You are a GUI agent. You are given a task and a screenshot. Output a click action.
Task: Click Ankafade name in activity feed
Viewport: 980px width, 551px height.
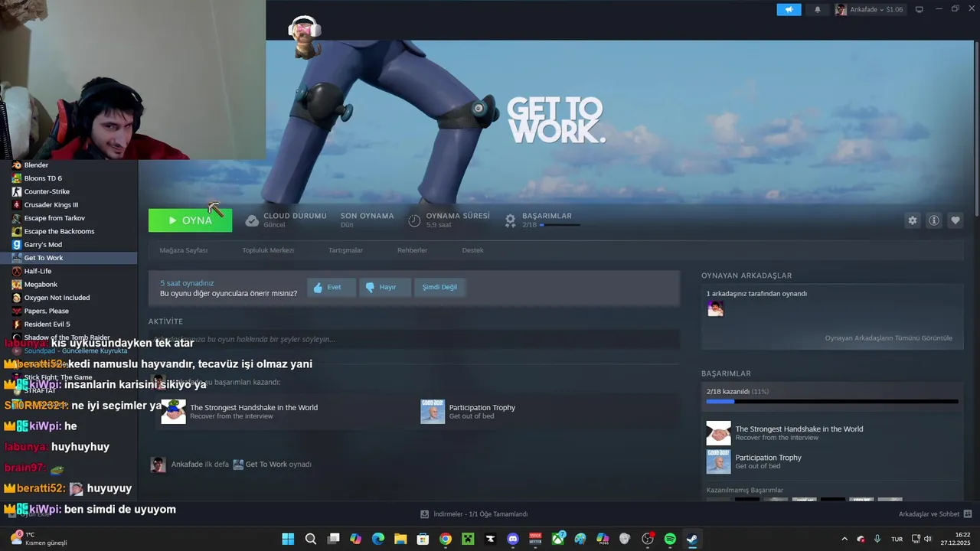[x=187, y=465]
